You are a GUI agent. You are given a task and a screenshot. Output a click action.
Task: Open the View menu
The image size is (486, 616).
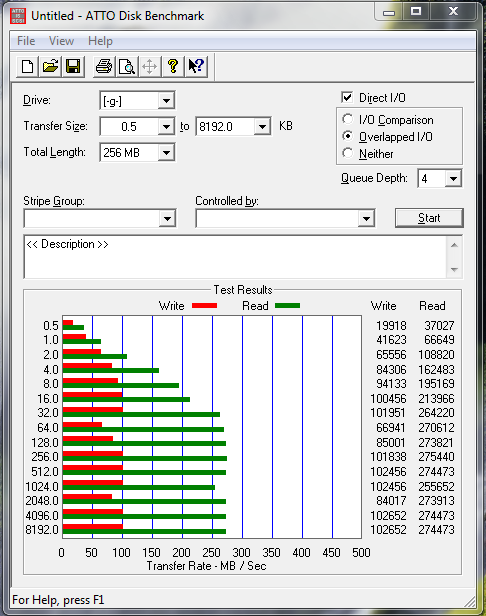61,41
